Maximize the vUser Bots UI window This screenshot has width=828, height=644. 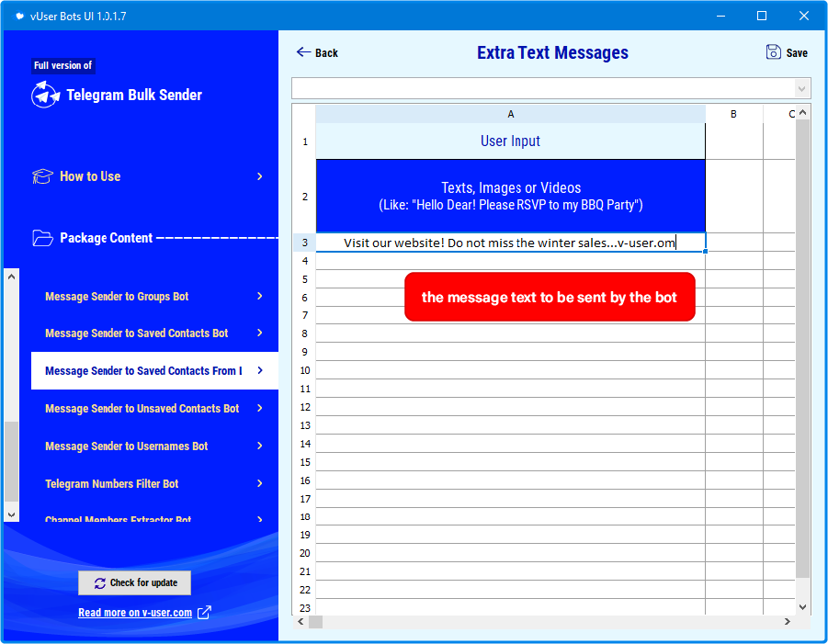point(762,16)
